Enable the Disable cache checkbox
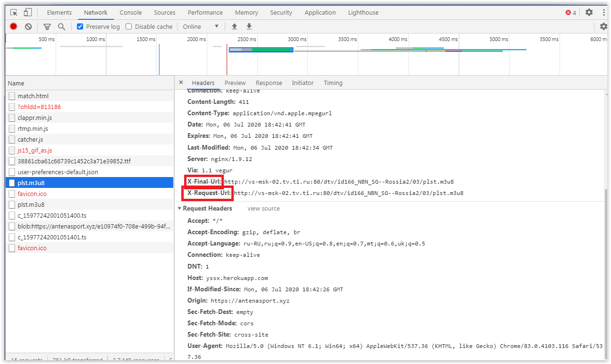Screen dimensions: 611x364 pos(129,26)
